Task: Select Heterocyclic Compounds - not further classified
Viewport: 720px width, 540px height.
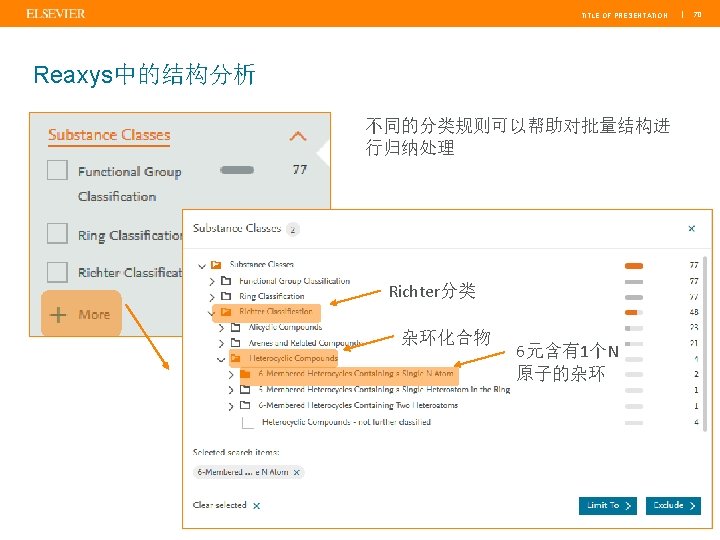Action: 346,422
